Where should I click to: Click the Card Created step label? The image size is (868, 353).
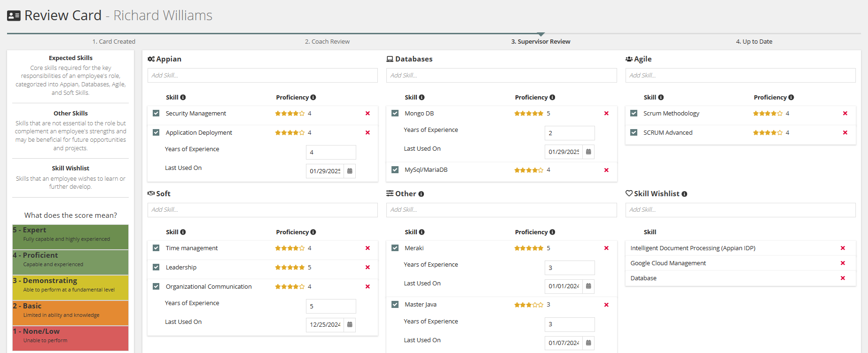[114, 42]
